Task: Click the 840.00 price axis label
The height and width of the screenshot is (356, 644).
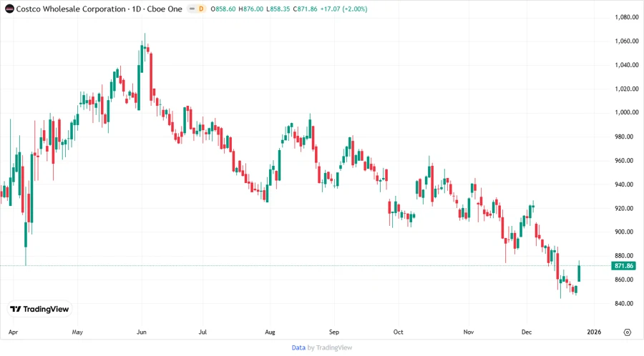Action: click(624, 304)
